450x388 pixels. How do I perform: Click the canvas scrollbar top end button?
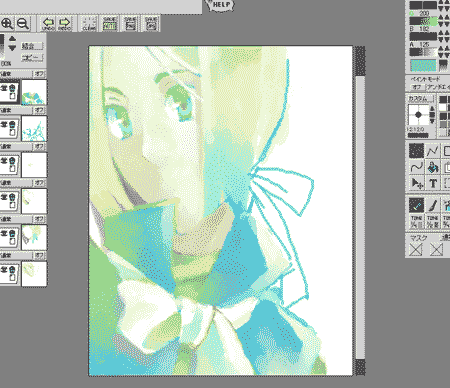360,61
